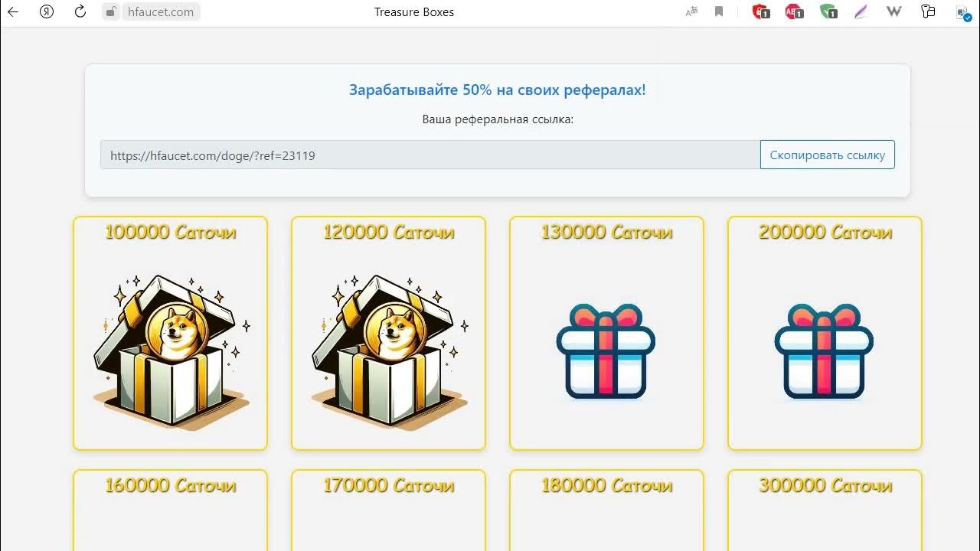Open the 200000 Сатоши gift box
The width and height of the screenshot is (980, 551).
coord(825,333)
